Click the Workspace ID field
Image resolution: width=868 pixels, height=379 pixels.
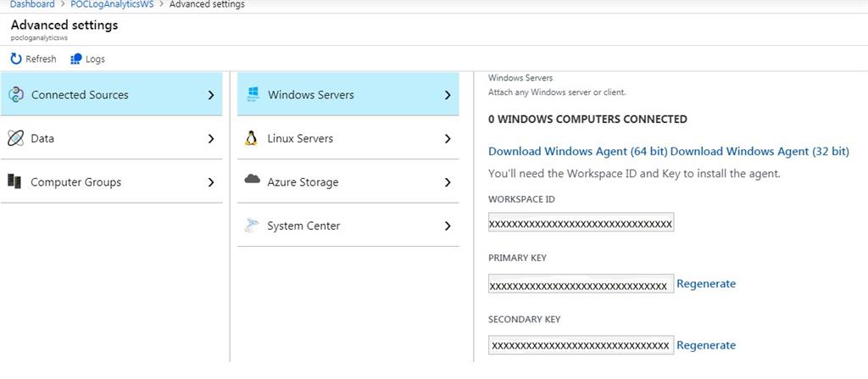581,222
